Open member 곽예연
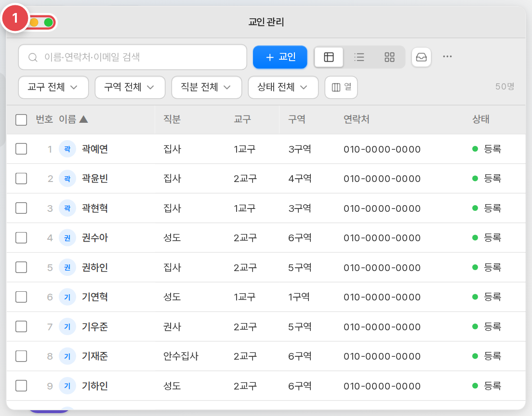The image size is (532, 416). tap(94, 149)
